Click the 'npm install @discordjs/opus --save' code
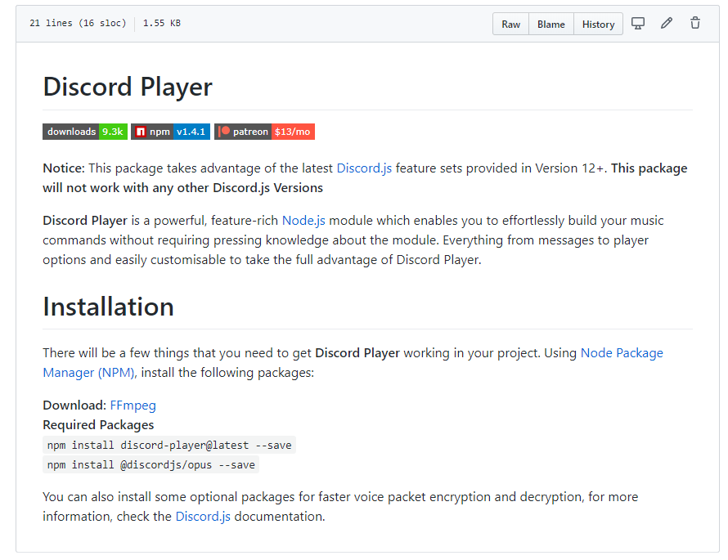The width and height of the screenshot is (728, 560). [x=151, y=465]
